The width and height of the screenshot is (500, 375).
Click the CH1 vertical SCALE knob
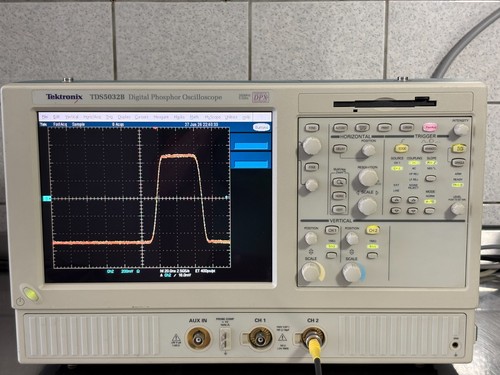pos(311,272)
